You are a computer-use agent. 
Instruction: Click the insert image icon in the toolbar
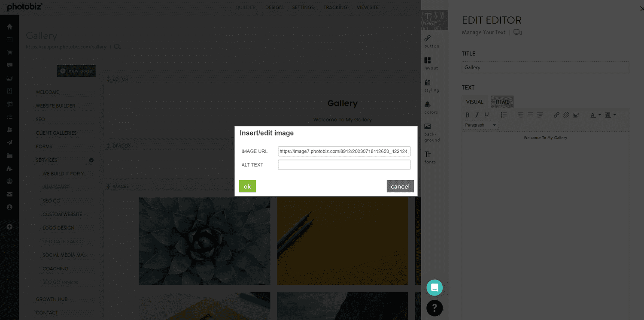576,115
